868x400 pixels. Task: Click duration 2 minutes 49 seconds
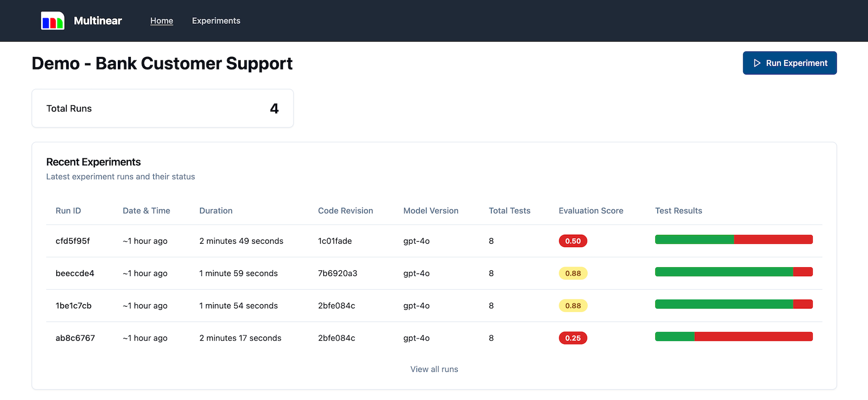tap(241, 241)
